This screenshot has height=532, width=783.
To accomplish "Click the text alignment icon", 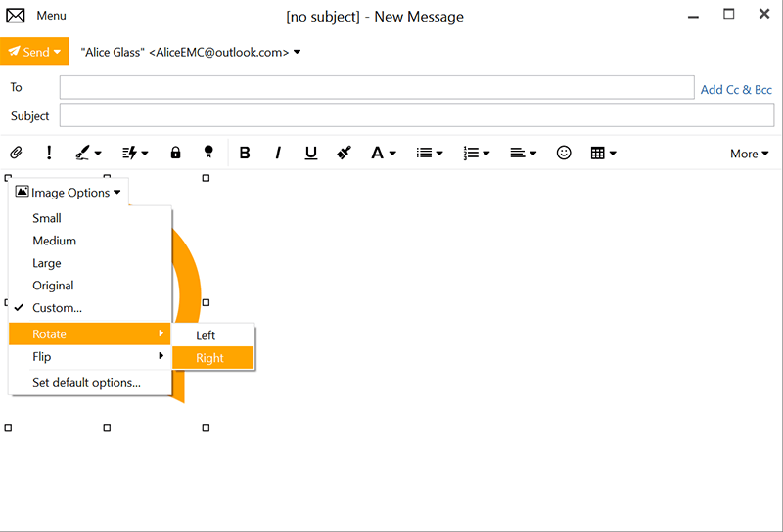I will pos(518,153).
